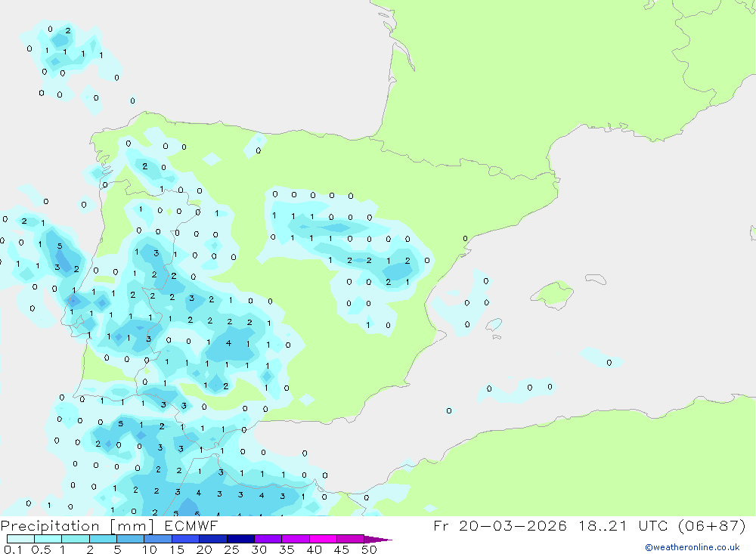Click the 'ECMWF' model label

pyautogui.click(x=191, y=525)
